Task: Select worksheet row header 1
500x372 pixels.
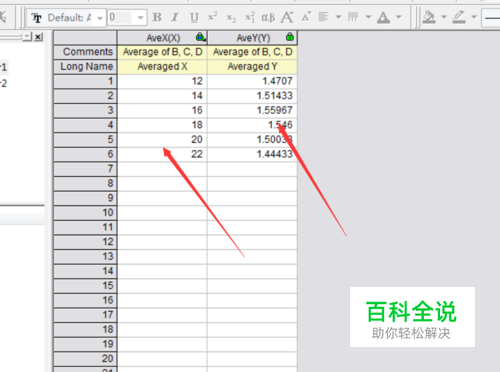Action: (85, 81)
